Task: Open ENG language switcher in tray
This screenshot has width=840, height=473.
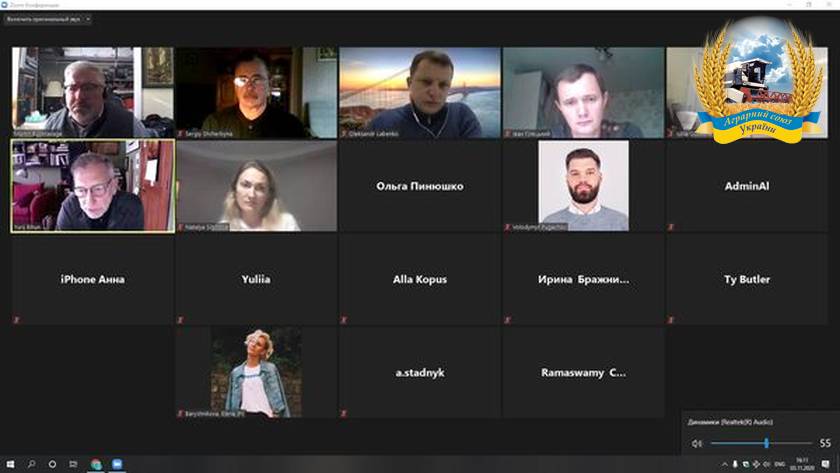Action: pos(779,464)
